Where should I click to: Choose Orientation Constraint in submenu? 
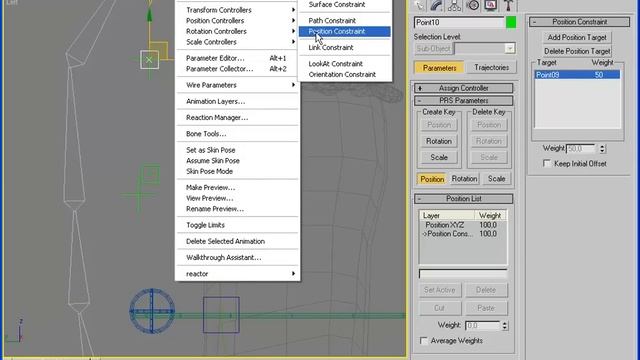coord(344,75)
